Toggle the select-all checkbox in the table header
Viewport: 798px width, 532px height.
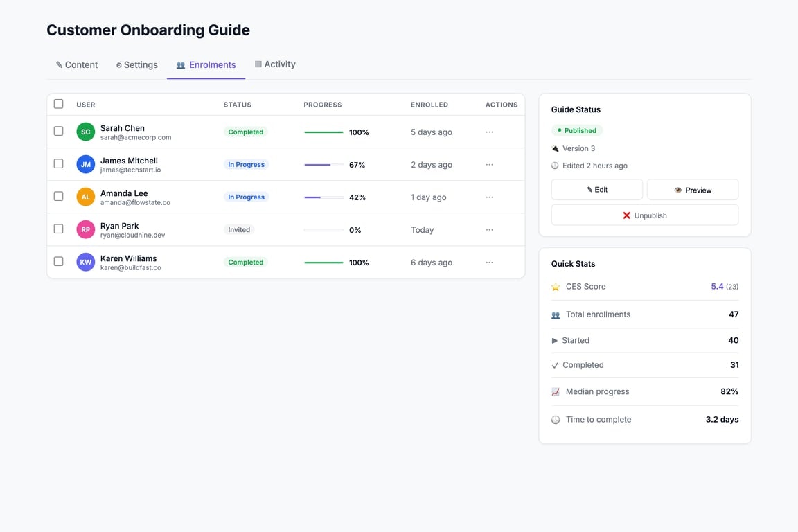[x=58, y=103]
